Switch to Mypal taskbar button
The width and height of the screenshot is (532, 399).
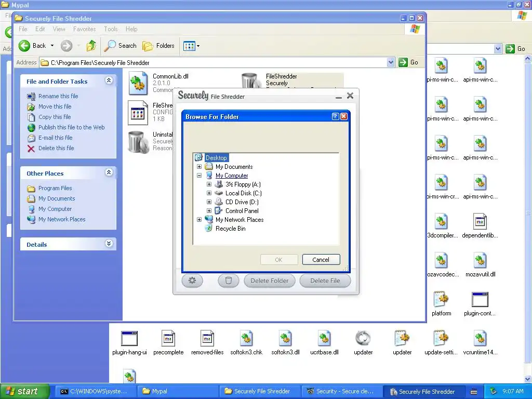tap(177, 391)
